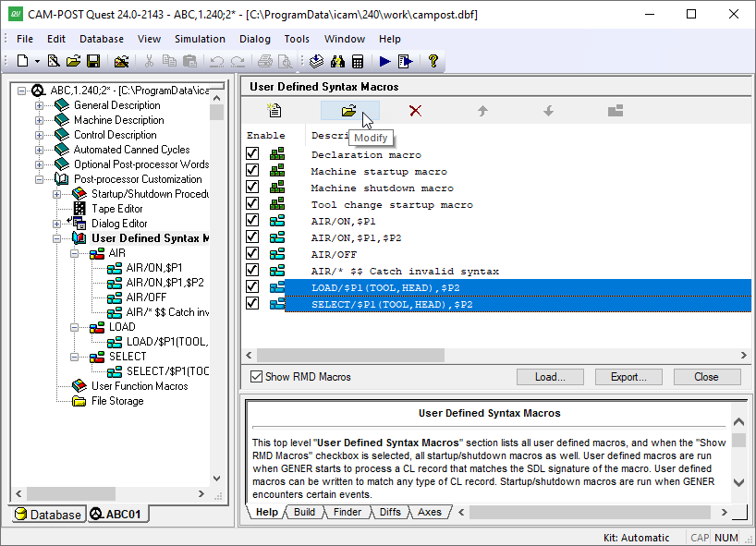This screenshot has height=546, width=756.
Task: Expand the Automated Canned Cycles node
Action: point(39,150)
